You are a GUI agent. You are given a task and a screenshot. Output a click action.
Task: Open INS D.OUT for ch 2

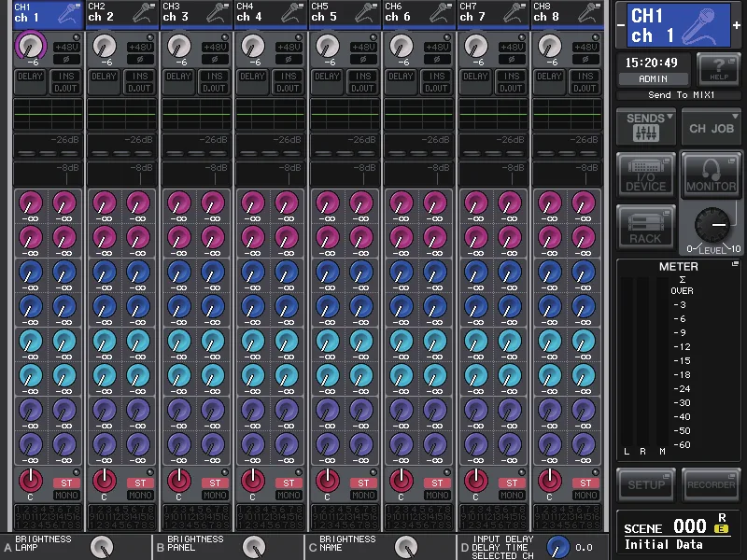pos(139,81)
